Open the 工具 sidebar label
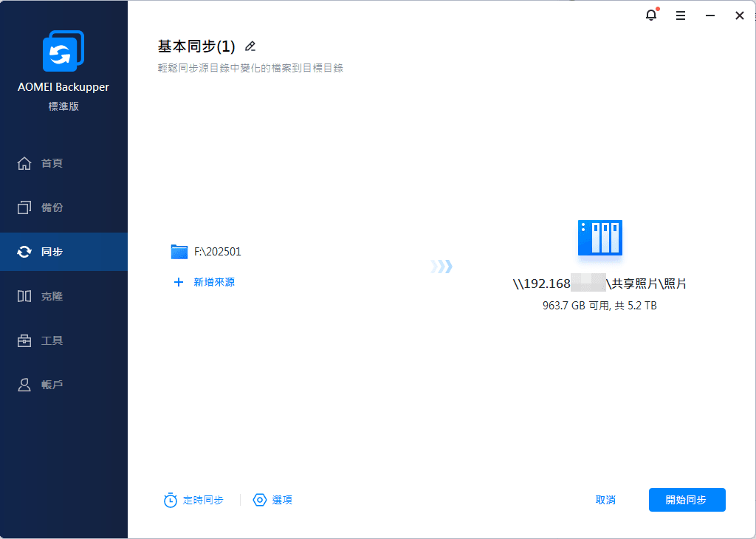756x539 pixels. (x=52, y=340)
